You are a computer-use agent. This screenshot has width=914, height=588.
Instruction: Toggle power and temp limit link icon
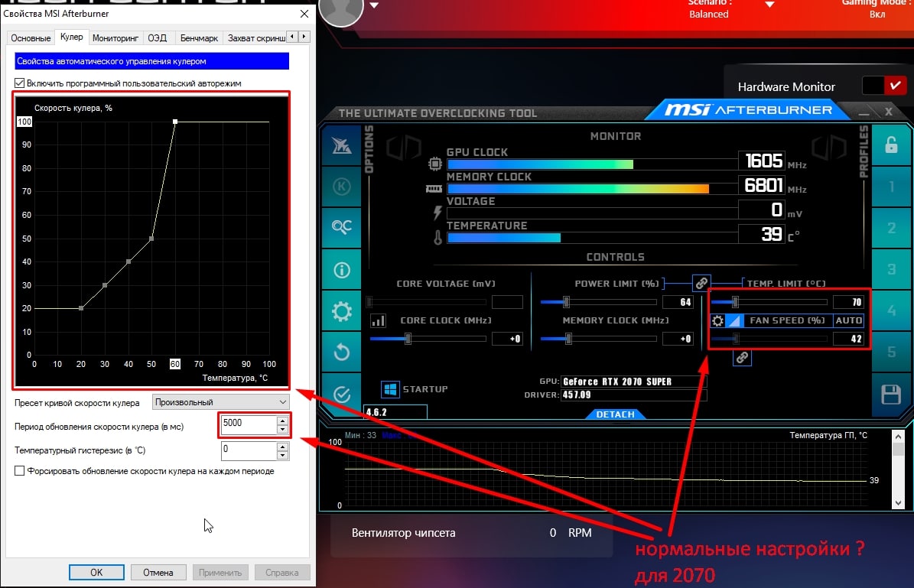click(x=701, y=283)
